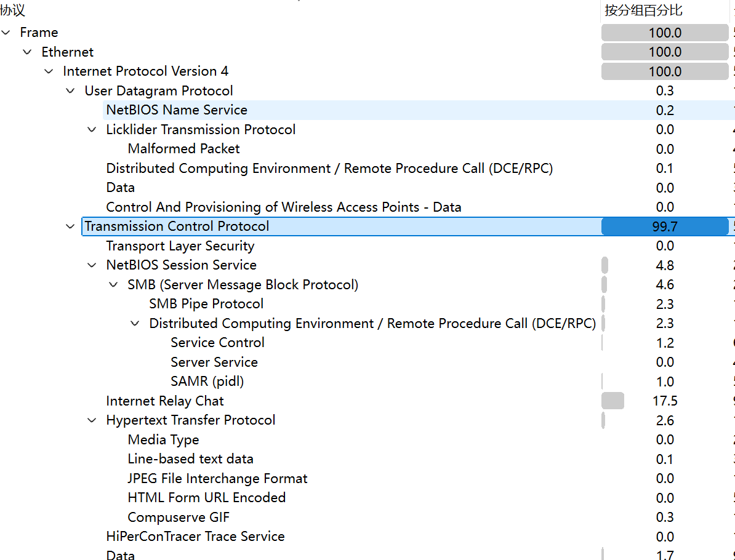Viewport: 735px width, 560px height.
Task: Select the Compuserve GIF entry
Action: pyautogui.click(x=179, y=517)
